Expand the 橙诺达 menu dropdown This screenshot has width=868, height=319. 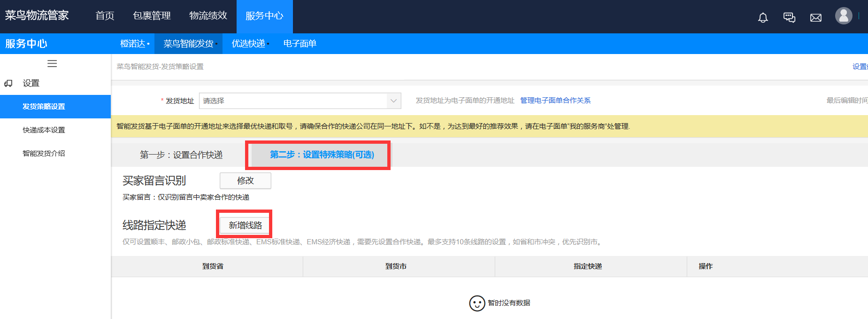[x=135, y=44]
